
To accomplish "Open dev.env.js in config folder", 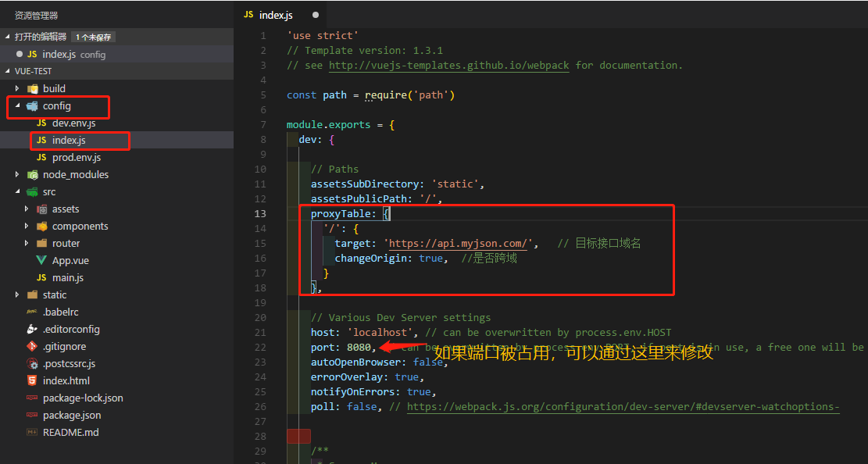I will point(73,123).
